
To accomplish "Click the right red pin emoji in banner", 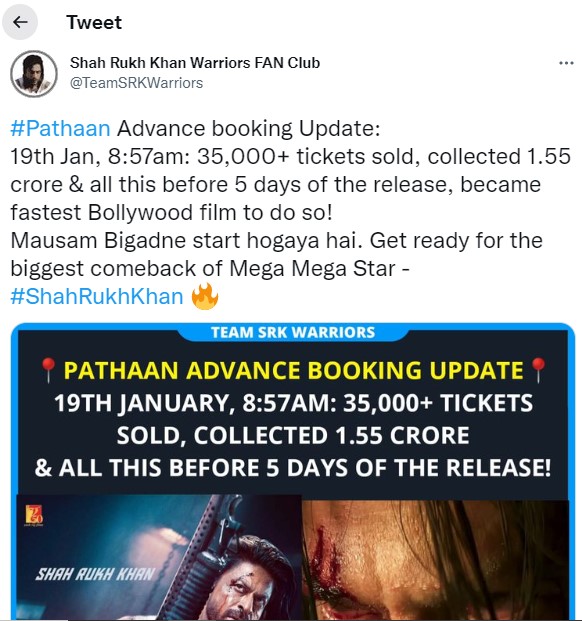I will click(538, 370).
